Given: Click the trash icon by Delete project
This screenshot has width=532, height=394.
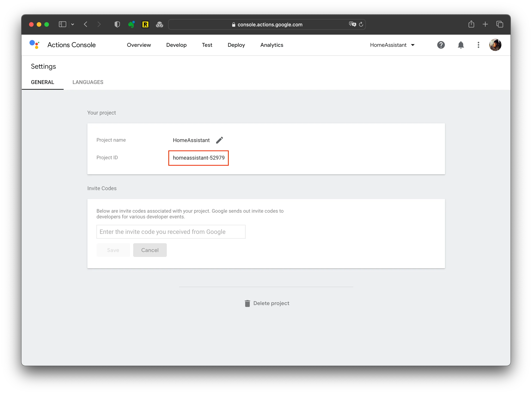Looking at the screenshot, I should [x=247, y=303].
